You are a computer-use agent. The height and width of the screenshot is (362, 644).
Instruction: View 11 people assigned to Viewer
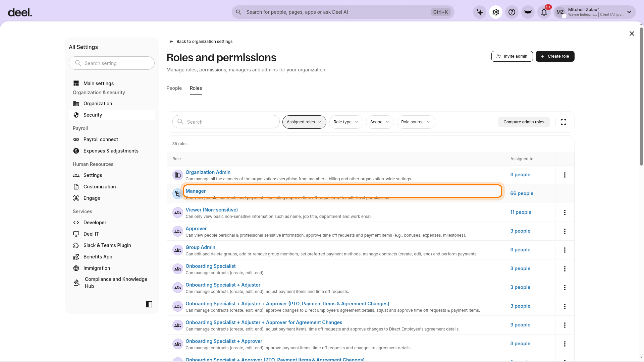[521, 212]
